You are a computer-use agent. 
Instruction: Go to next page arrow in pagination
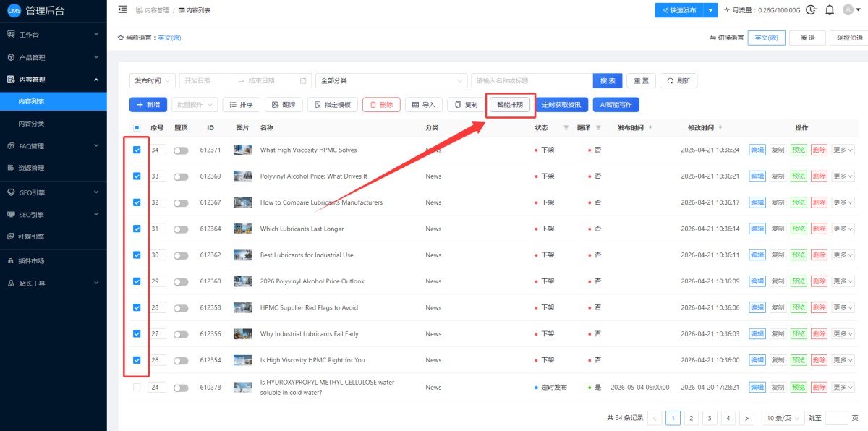[747, 418]
